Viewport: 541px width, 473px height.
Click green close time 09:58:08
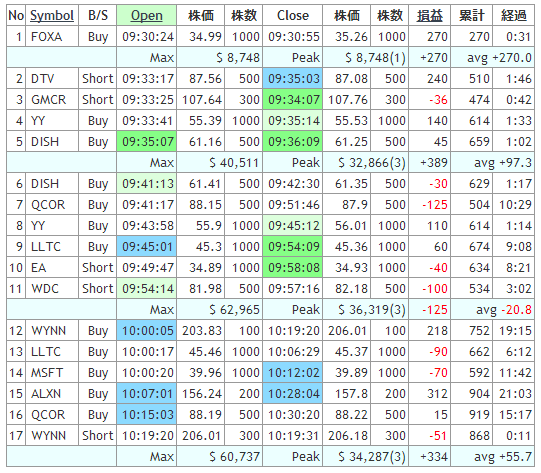tap(294, 268)
